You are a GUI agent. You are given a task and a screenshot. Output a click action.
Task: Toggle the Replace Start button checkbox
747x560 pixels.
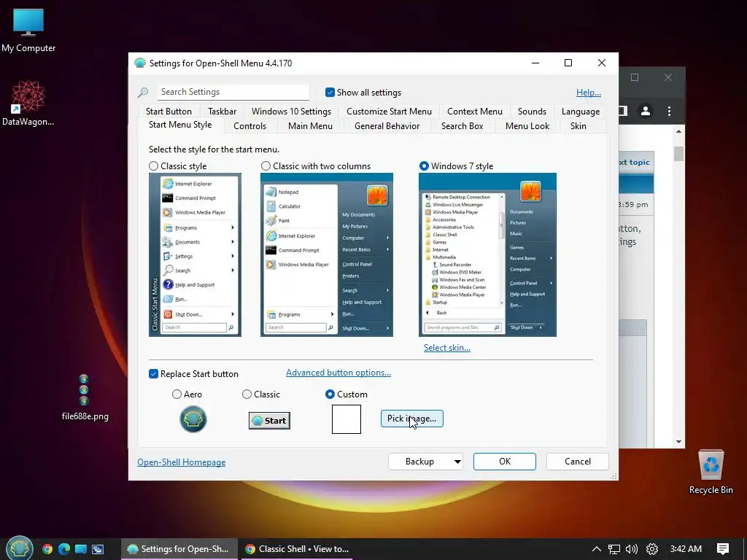[x=153, y=374]
